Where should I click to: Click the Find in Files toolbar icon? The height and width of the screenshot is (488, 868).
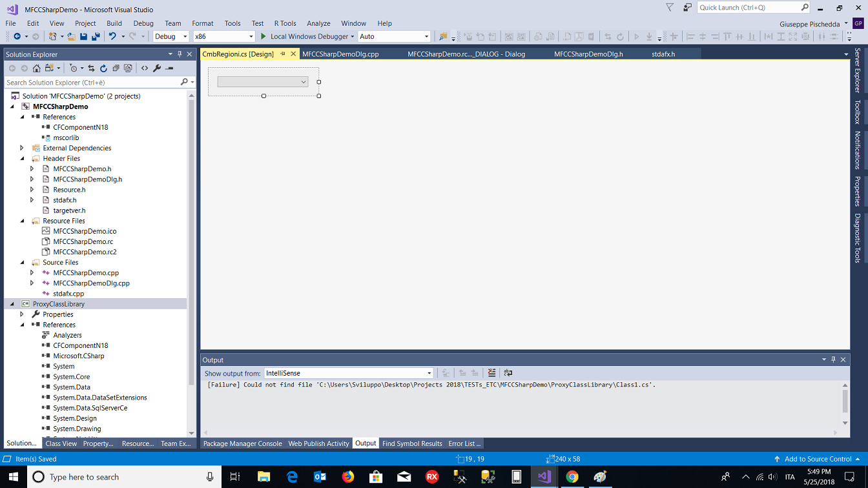[442, 37]
